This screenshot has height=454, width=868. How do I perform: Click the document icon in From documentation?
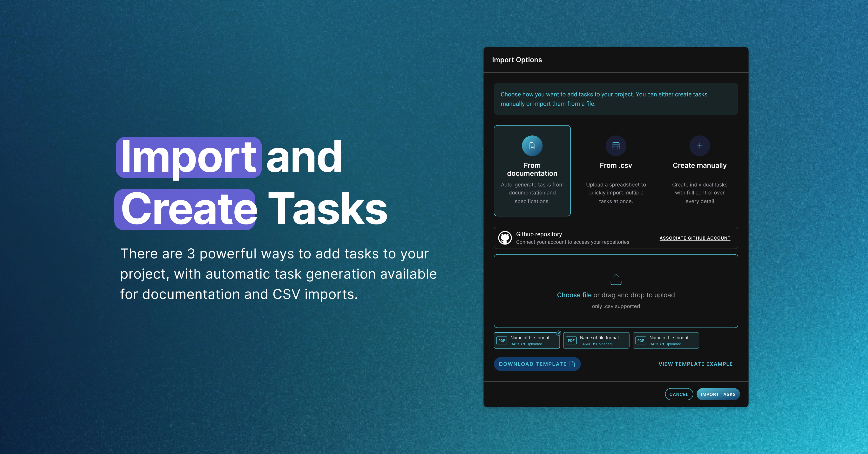pyautogui.click(x=532, y=146)
